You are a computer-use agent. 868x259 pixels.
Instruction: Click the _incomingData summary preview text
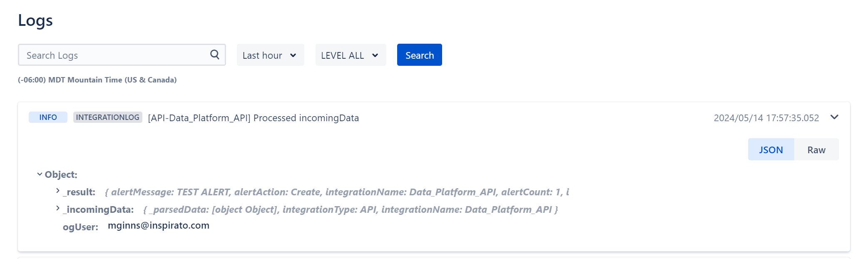(x=351, y=209)
